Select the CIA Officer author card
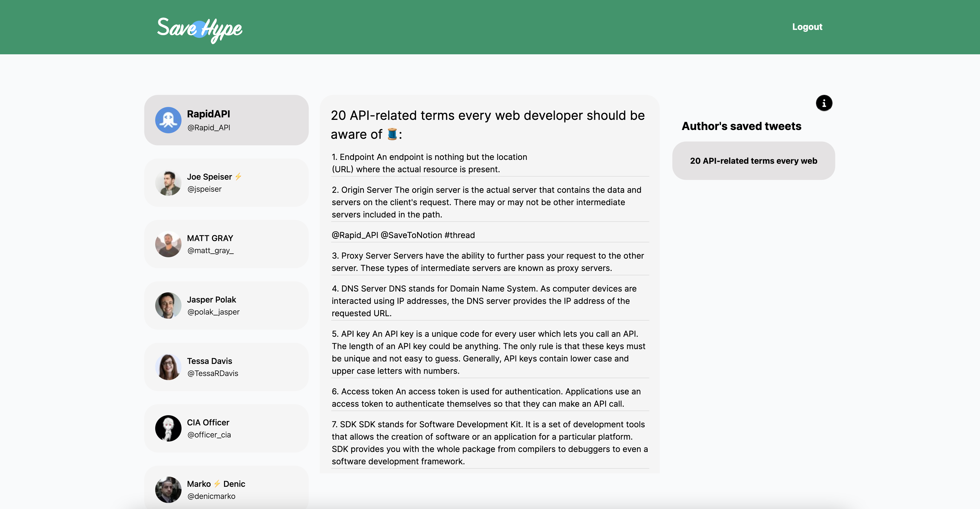This screenshot has height=509, width=980. 226,428
